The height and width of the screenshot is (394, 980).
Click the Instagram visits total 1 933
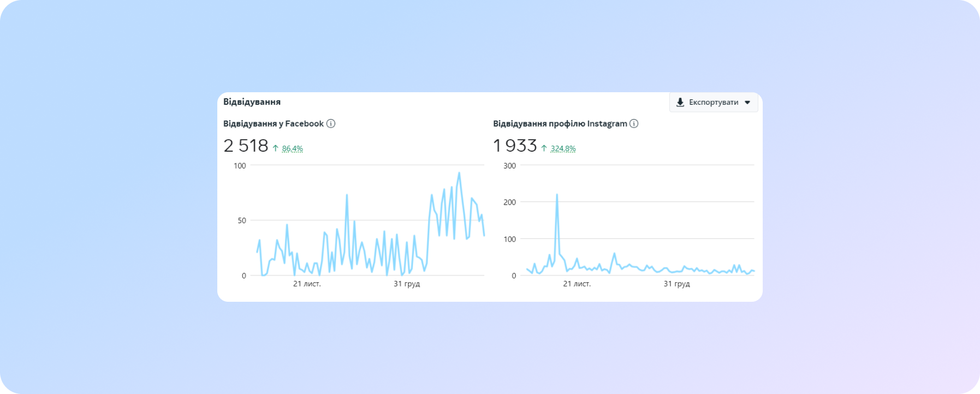[x=515, y=146]
